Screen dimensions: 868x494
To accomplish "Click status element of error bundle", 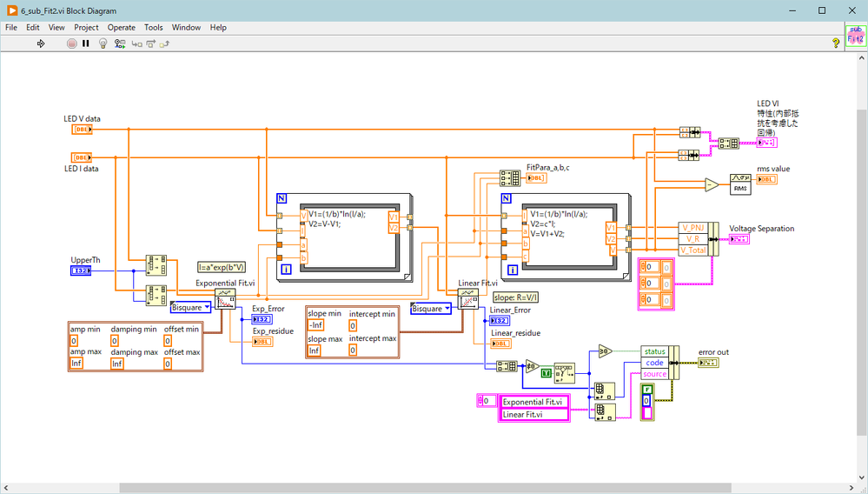I will 654,351.
